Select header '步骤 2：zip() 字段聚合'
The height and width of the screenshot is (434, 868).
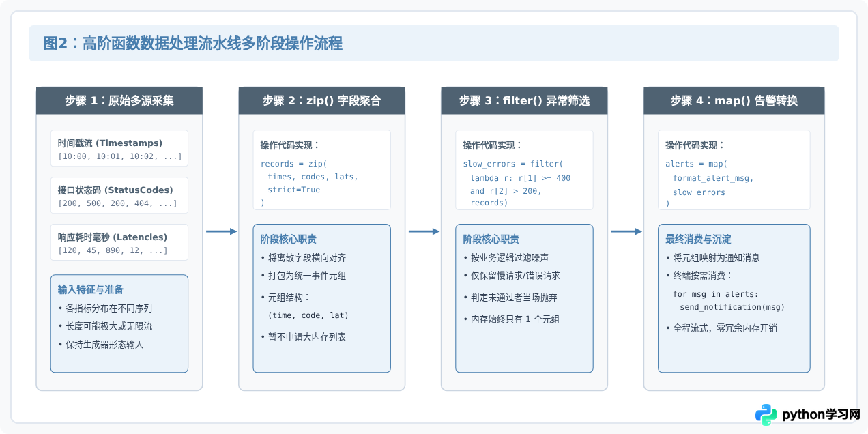[x=322, y=100]
